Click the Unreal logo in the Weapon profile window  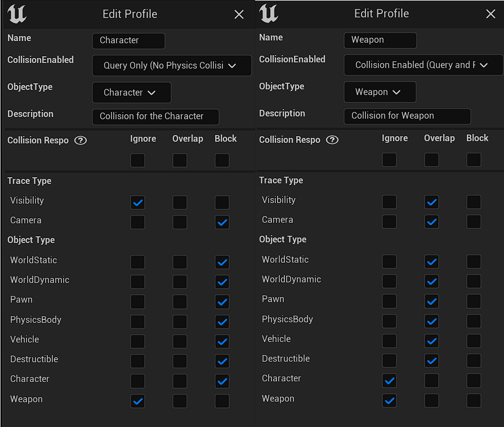pos(269,13)
